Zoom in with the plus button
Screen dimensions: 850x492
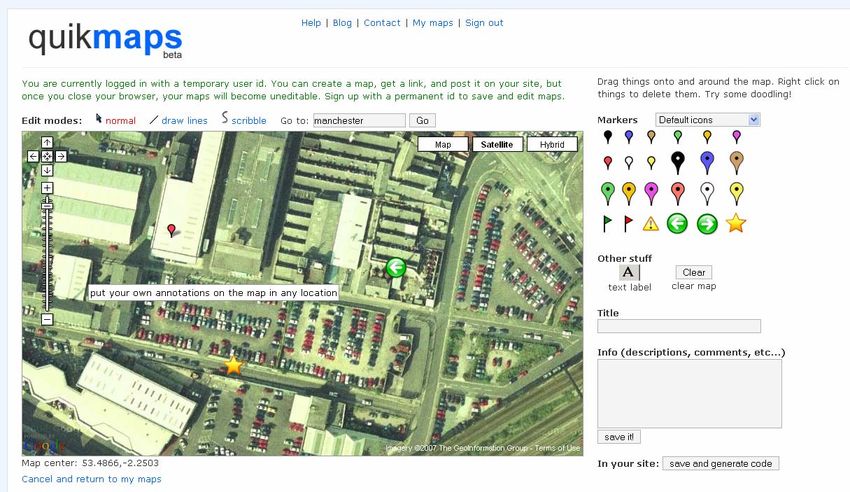[x=47, y=188]
